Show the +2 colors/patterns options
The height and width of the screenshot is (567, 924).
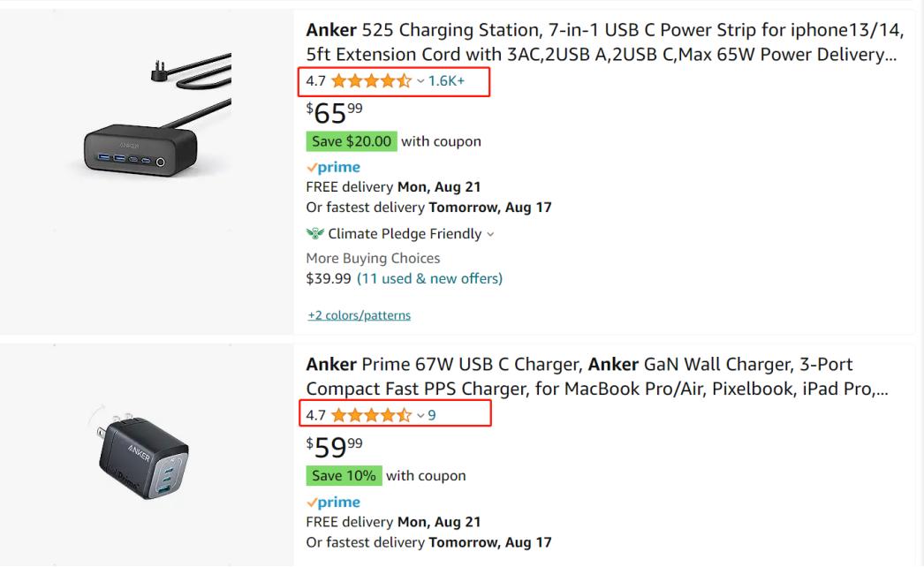359,315
